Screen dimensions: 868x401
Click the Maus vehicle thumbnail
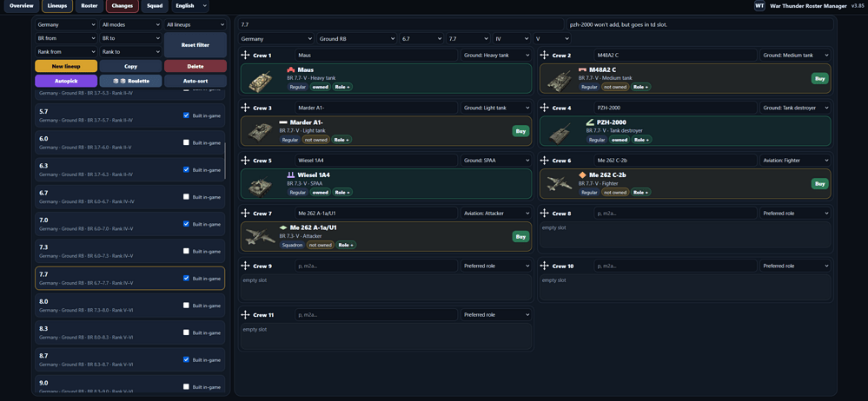click(x=261, y=80)
